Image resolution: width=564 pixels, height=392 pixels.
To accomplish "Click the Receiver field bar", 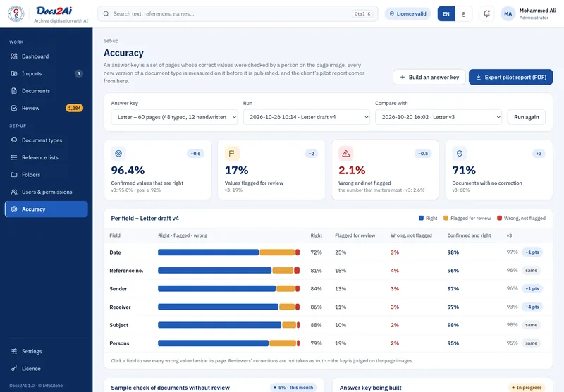I will [228, 307].
